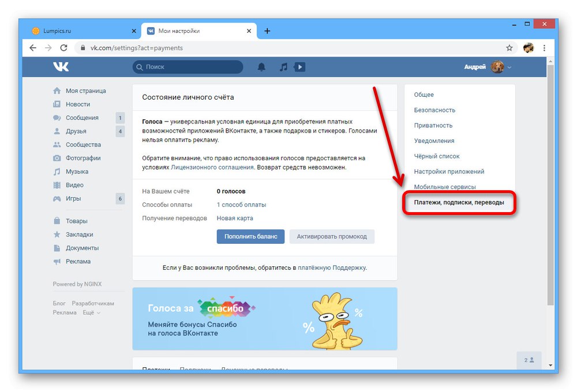
Task: Click the padlock site info icon
Action: [83, 48]
